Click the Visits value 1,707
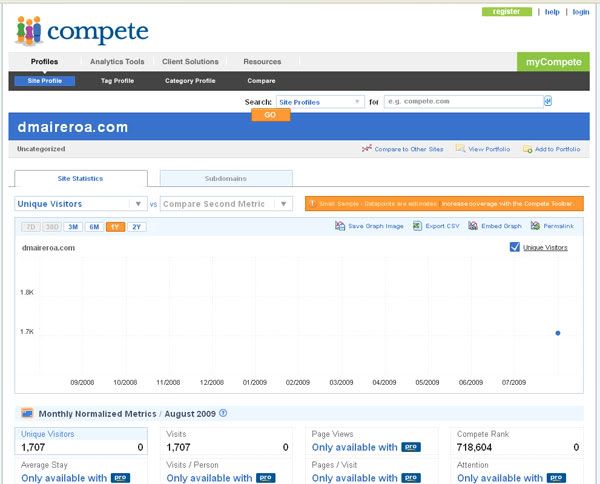The height and width of the screenshot is (484, 600). [178, 447]
